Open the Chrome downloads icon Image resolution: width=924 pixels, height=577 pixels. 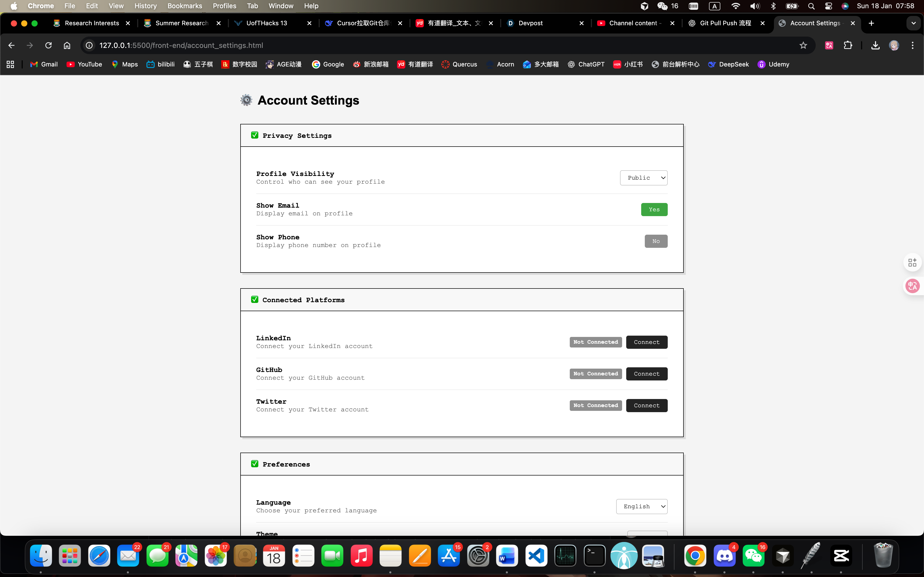tap(875, 45)
